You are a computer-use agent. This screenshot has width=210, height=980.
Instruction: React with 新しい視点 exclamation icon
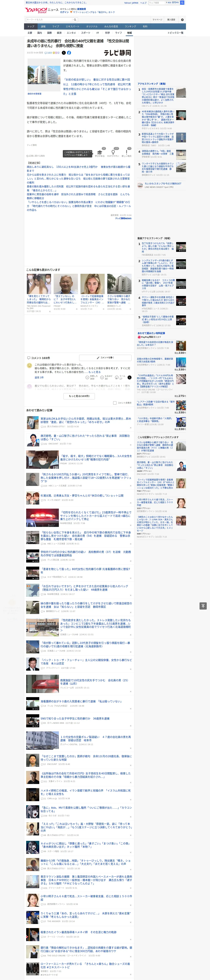(x=127, y=153)
